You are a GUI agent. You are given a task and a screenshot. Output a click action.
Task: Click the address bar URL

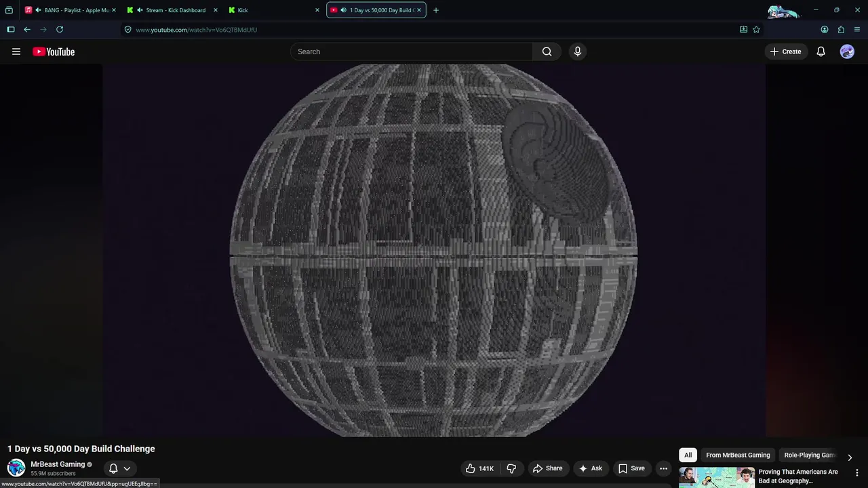(x=196, y=30)
